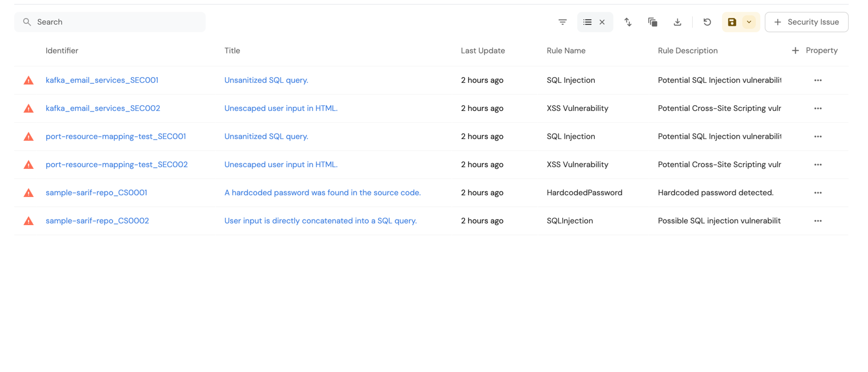The image size is (868, 372).
Task: Expand the save options dropdown arrow
Action: tap(749, 22)
